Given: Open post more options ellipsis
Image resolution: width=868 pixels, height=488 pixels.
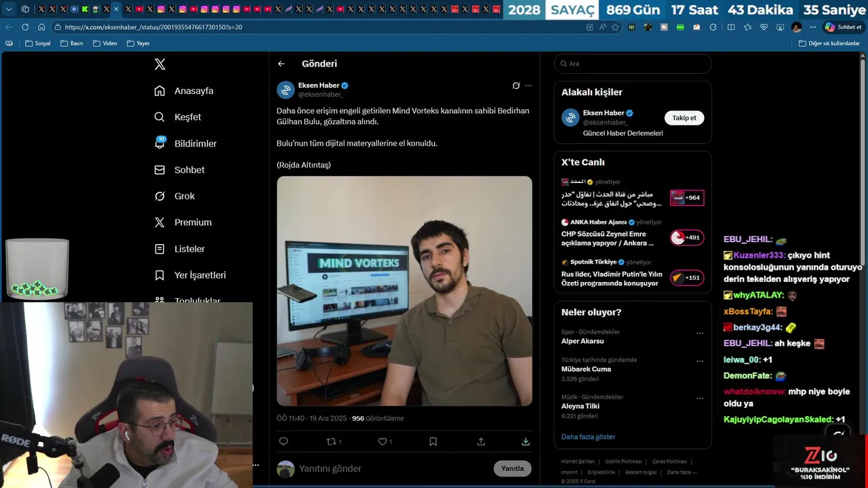Looking at the screenshot, I should pos(528,85).
